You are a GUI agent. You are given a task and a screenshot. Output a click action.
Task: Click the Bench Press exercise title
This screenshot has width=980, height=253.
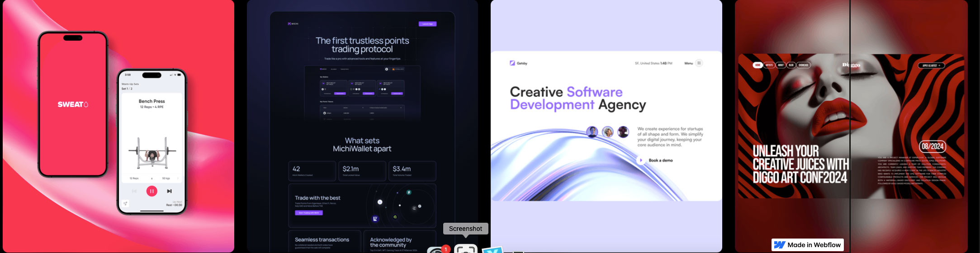tap(151, 101)
